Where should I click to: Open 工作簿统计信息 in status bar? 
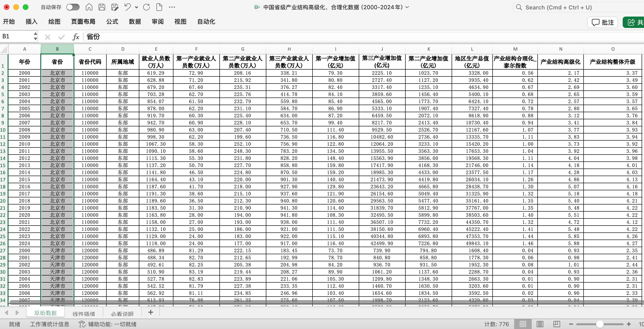pyautogui.click(x=50, y=324)
